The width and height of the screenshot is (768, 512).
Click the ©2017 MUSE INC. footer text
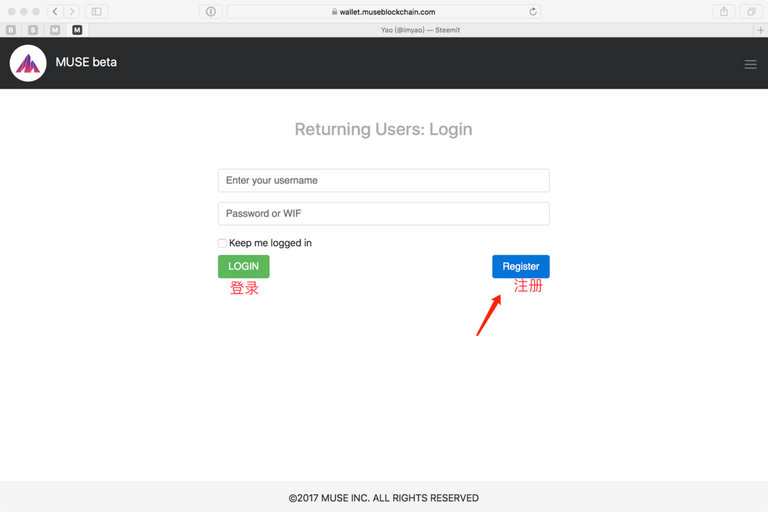(x=384, y=498)
